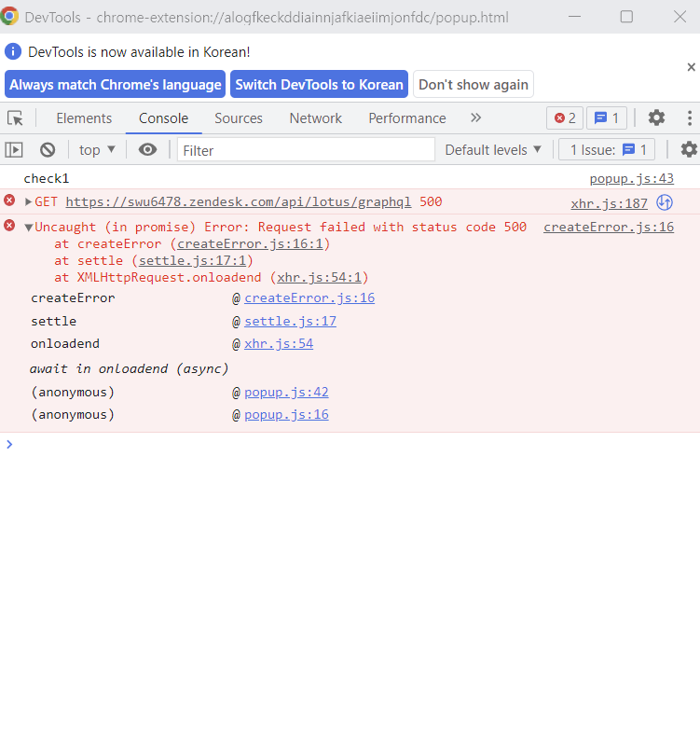Select the Console tab
This screenshot has height=733, width=700.
(163, 118)
